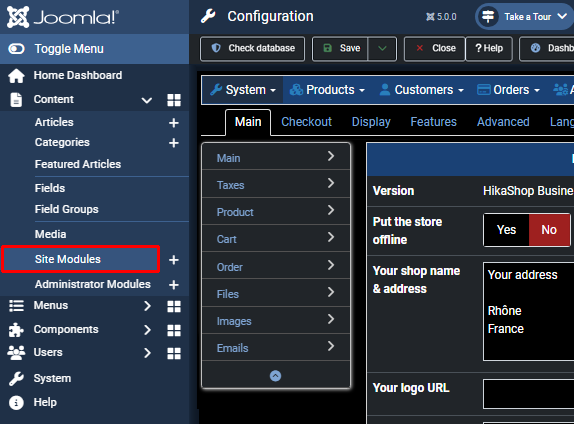Click the Help toolbar button
This screenshot has width=574, height=424.
(489, 48)
